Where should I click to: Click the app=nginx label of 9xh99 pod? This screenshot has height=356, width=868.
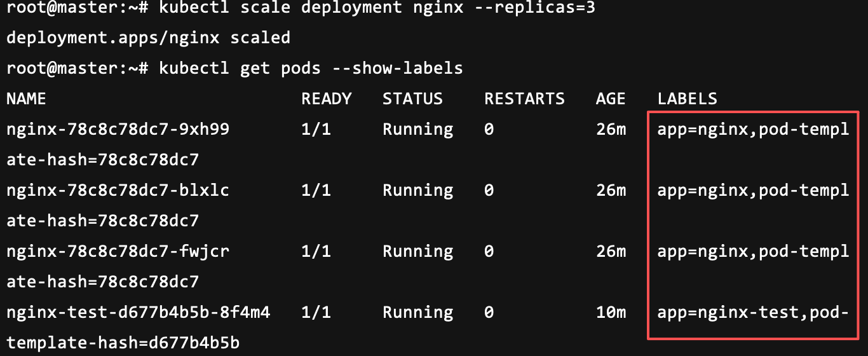coord(702,129)
